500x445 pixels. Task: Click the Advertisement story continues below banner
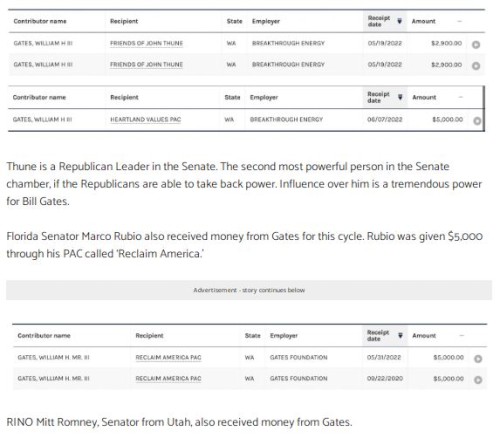pyautogui.click(x=249, y=290)
